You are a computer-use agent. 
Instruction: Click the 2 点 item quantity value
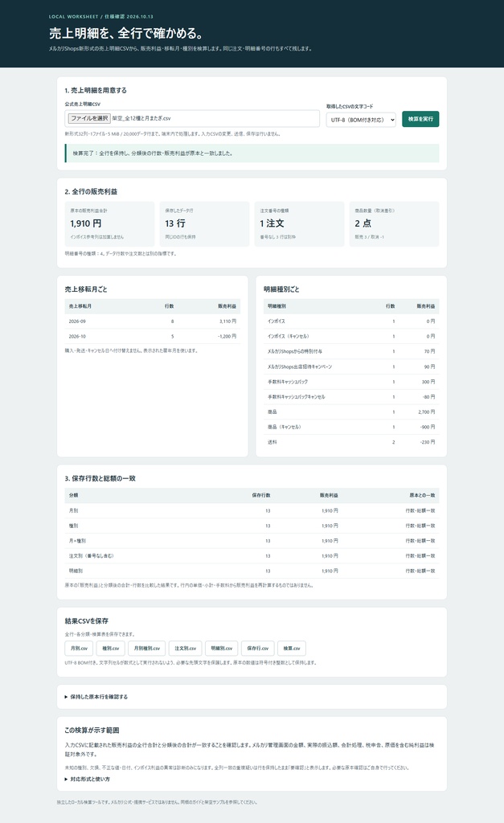pyautogui.click(x=363, y=223)
